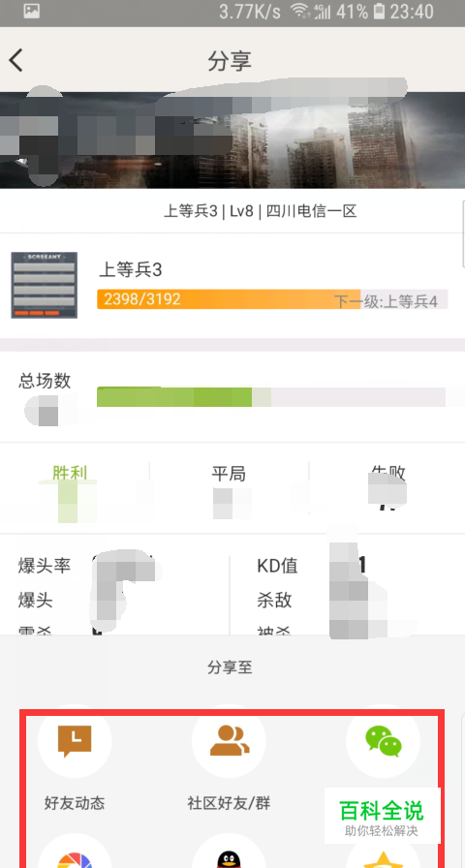The image size is (465, 868).
Task: Tap the 下一级:上等兵4 label
Action: (x=386, y=301)
